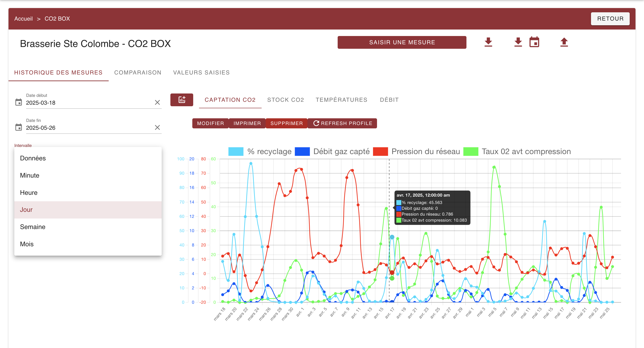Screen dimensions: 644x348
Task: Click the Débit gaz capté blue swatch
Action: (x=302, y=151)
